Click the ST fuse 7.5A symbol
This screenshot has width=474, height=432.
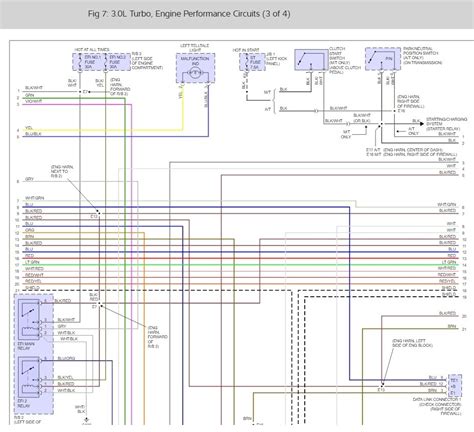click(252, 62)
